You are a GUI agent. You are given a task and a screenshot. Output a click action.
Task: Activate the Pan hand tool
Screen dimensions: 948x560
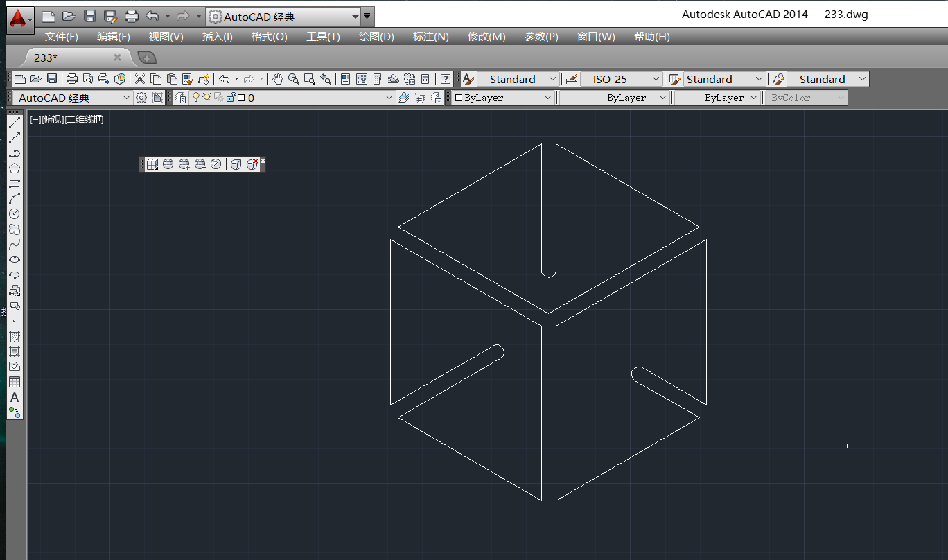tap(278, 79)
